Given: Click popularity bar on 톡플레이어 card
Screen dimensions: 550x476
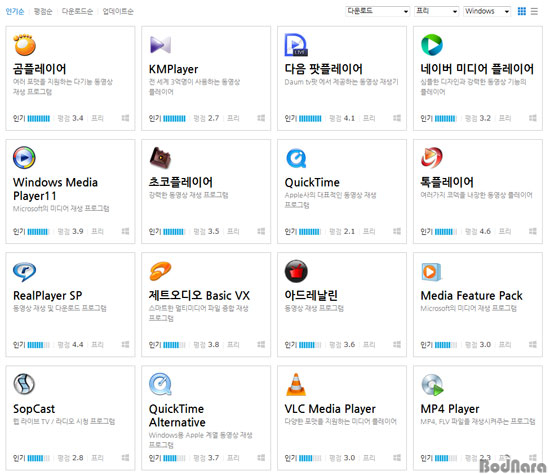Looking at the screenshot, I should pos(446,232).
